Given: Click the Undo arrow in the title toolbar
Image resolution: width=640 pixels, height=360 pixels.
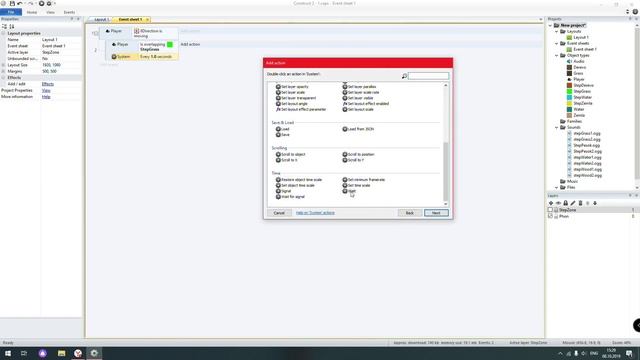Looking at the screenshot, I should pos(20,4).
